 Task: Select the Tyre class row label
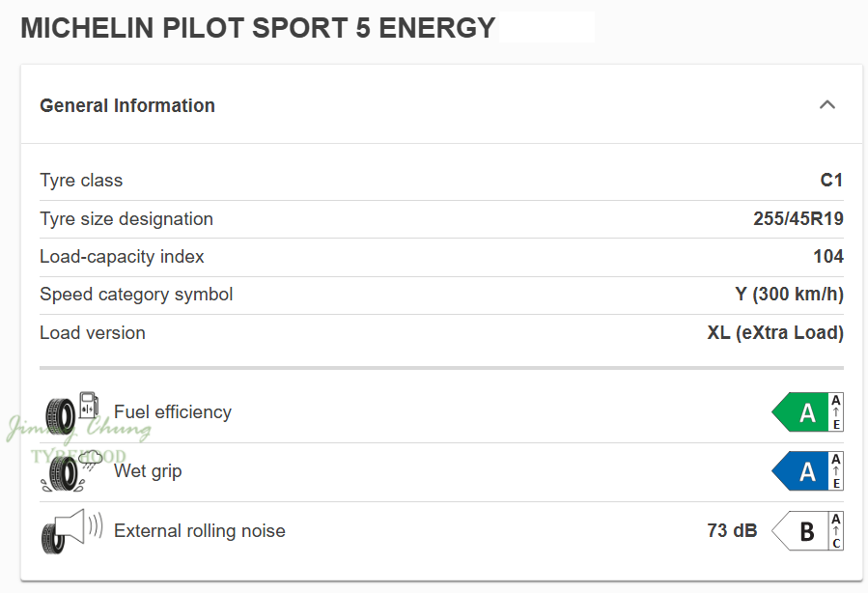81,181
